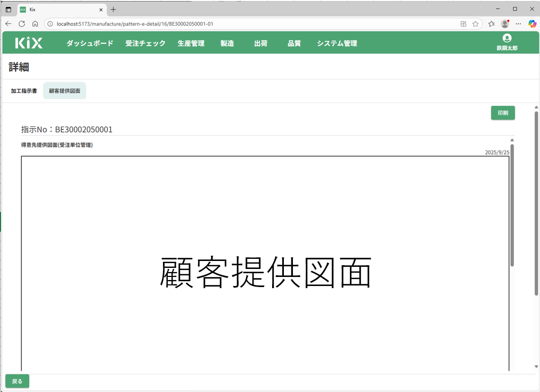Open browser settings and more menu
Image resolution: width=540 pixels, height=392 pixels.
coord(518,24)
